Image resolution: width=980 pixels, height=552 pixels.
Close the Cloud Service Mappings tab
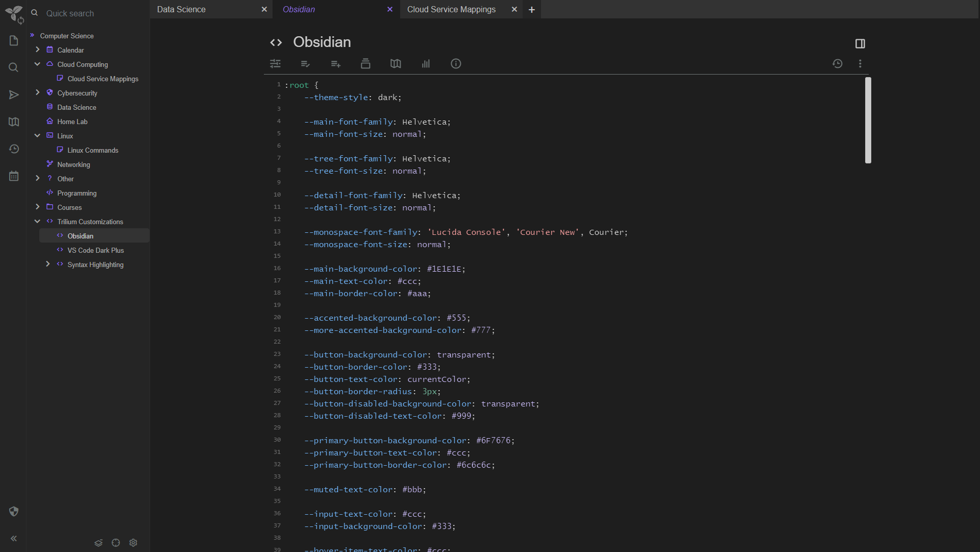(x=514, y=9)
